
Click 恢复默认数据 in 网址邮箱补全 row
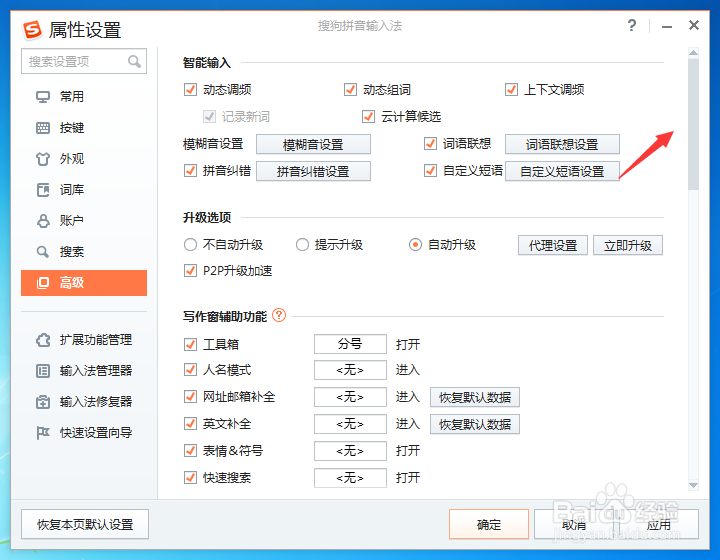coord(475,398)
